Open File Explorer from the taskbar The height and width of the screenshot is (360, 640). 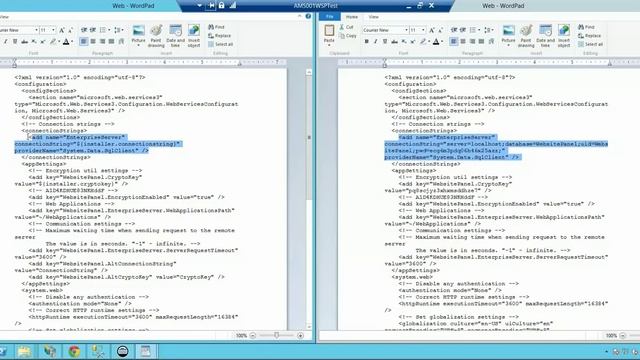24,351
